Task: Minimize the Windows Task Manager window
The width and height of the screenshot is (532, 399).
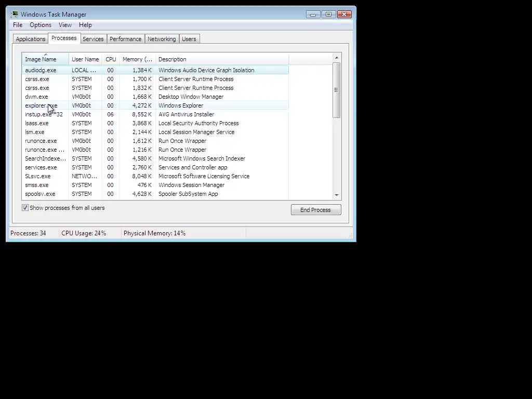Action: [x=313, y=14]
